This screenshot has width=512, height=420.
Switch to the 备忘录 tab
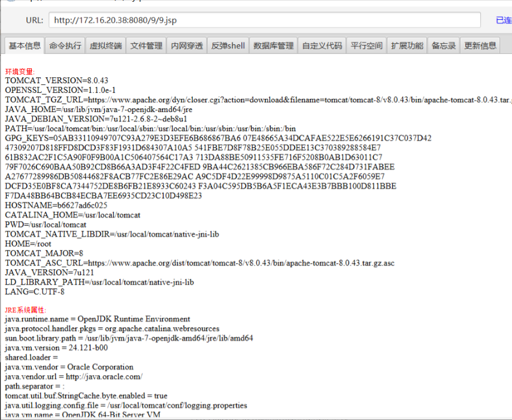coord(443,45)
